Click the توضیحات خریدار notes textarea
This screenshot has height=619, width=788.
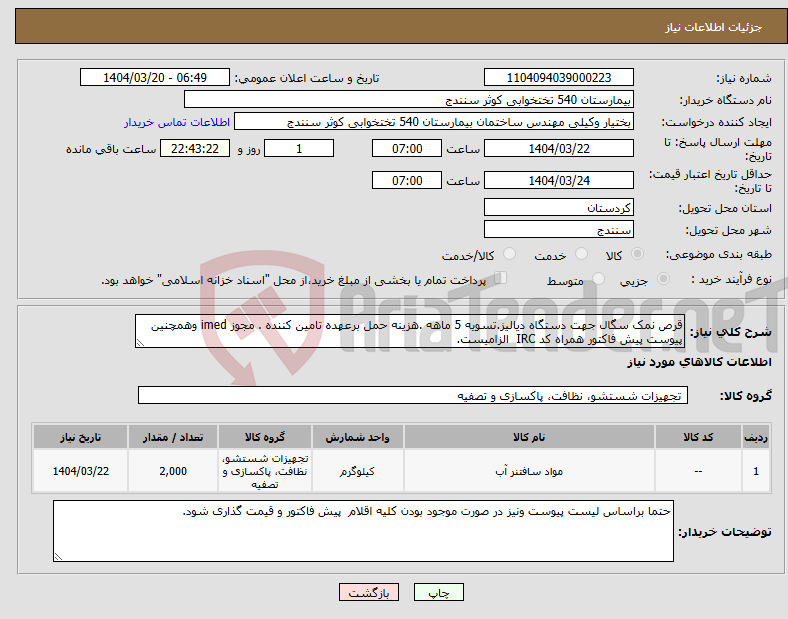click(x=363, y=531)
